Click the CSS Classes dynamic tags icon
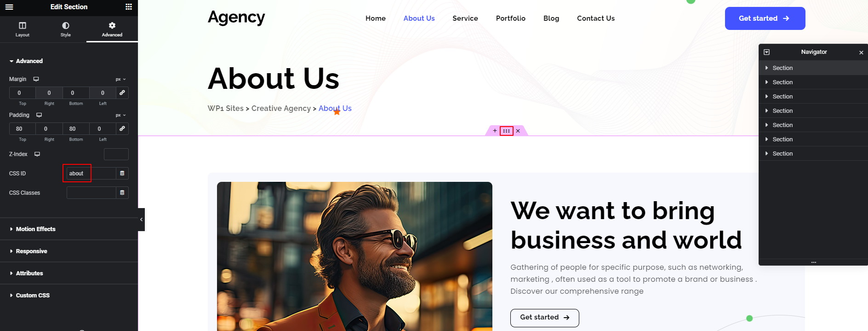Viewport: 868px width, 331px height. (x=122, y=193)
